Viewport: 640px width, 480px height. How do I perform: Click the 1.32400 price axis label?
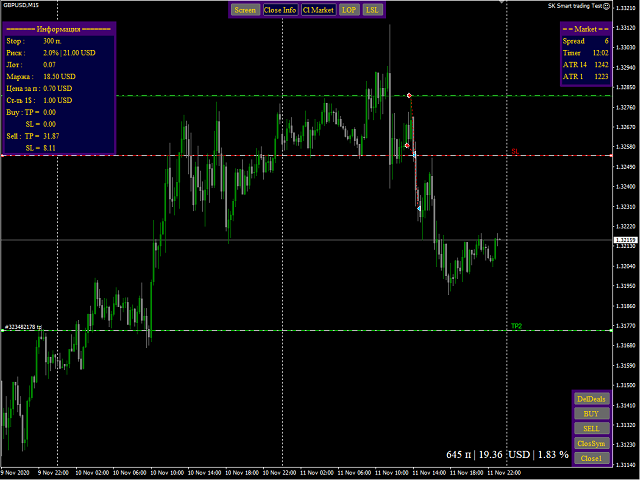click(625, 187)
